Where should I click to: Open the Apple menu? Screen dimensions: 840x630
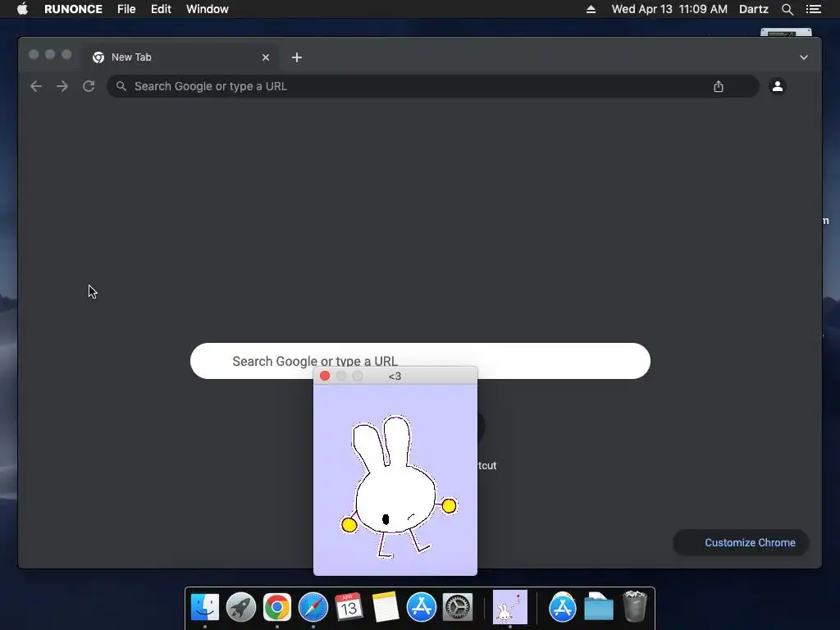(x=22, y=9)
